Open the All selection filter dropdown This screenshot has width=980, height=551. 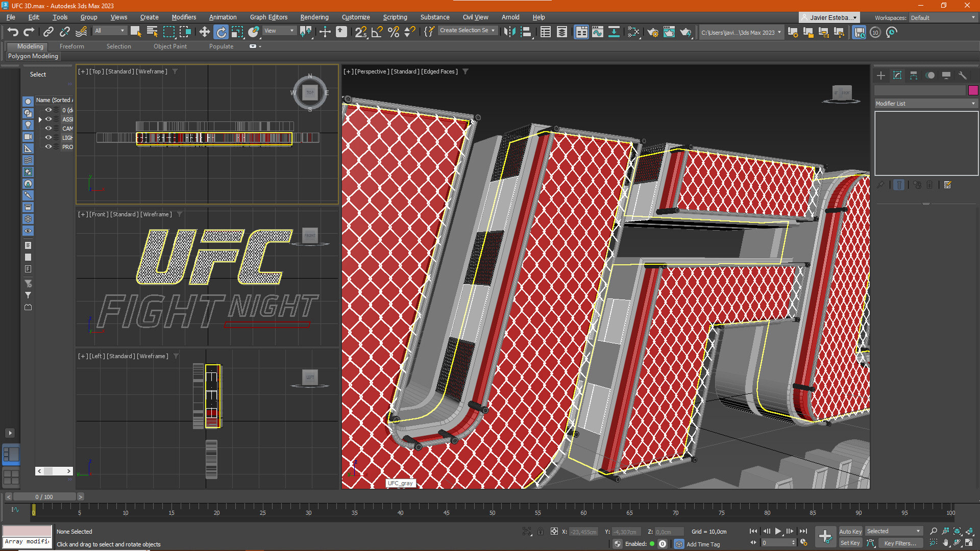click(110, 31)
